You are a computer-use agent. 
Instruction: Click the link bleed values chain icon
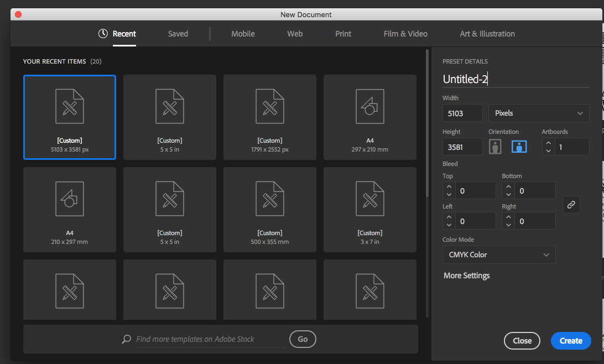(571, 205)
